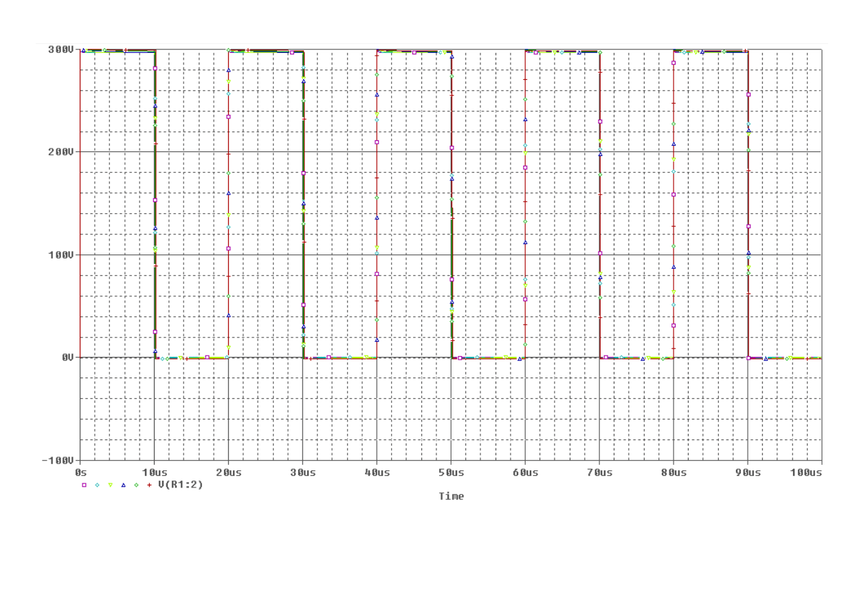
Task: Click the Time x-axis title
Action: click(x=451, y=496)
